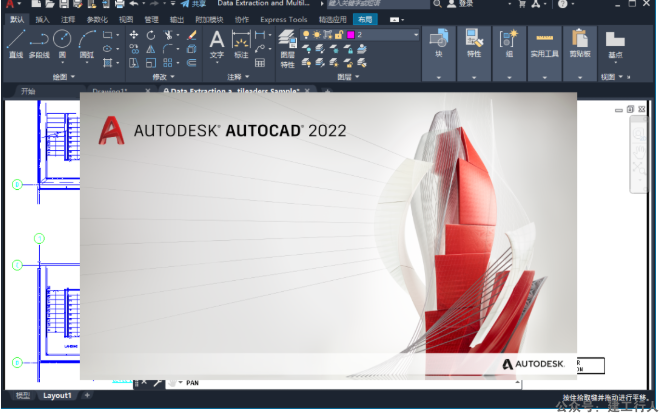Click the Rectangle tool in Draw panel
The height and width of the screenshot is (413, 659).
point(108,35)
